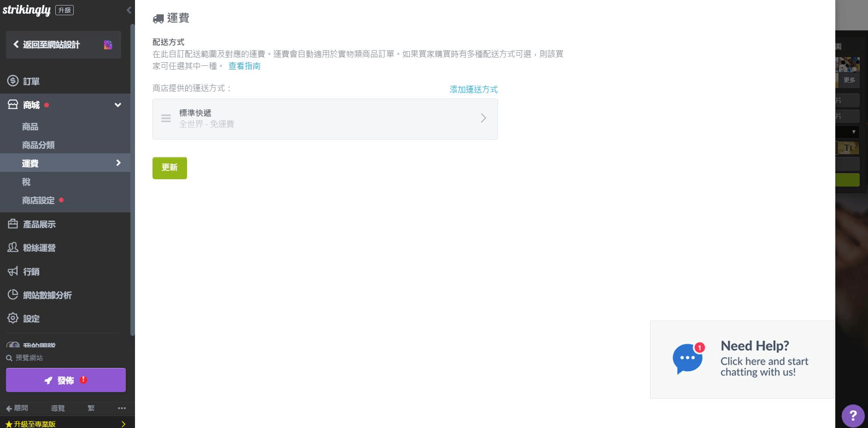The height and width of the screenshot is (428, 868).
Task: Click the store shop icon in sidebar
Action: (x=13, y=105)
